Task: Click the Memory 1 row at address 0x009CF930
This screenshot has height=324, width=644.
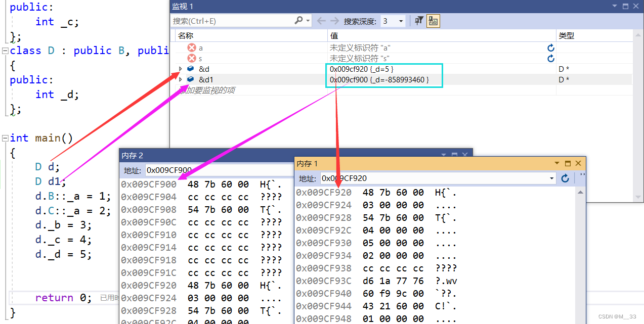Action: point(376,243)
